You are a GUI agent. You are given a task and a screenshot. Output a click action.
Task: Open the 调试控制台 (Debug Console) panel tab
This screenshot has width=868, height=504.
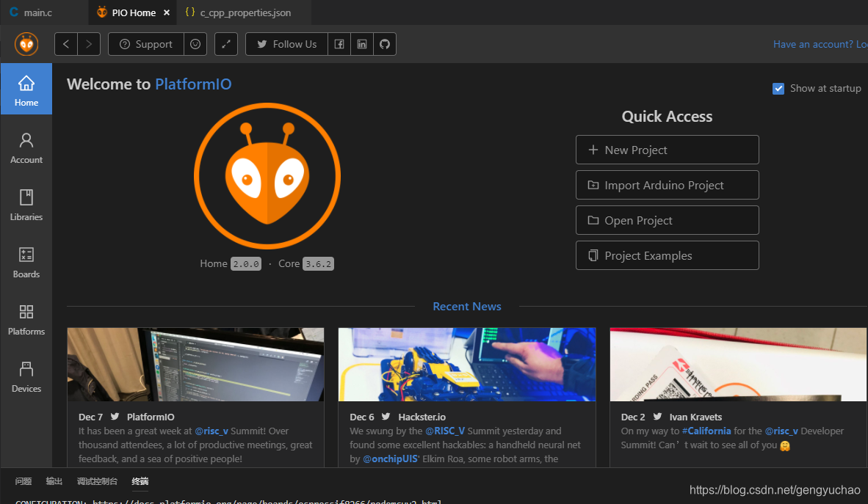click(x=97, y=481)
